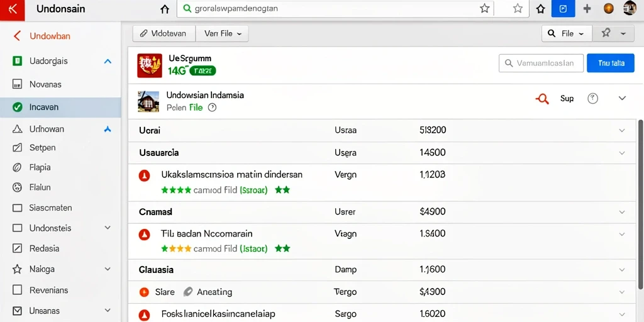Click the help circle icon beside Sup
The height and width of the screenshot is (322, 644).
click(x=592, y=98)
